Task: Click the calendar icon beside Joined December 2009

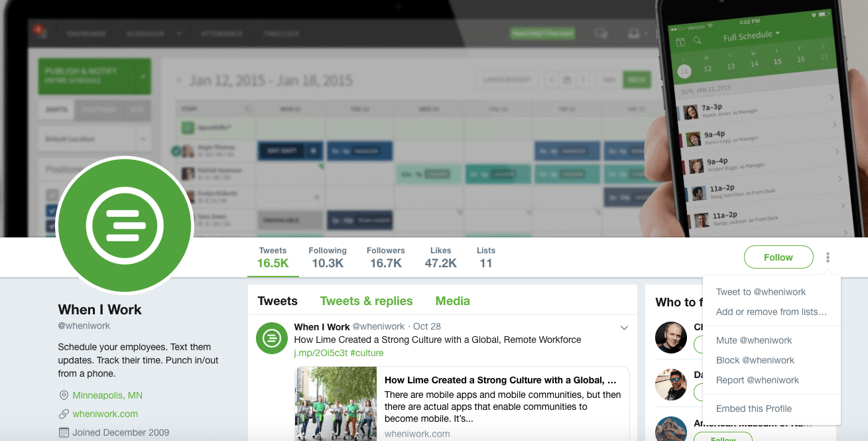Action: (64, 432)
